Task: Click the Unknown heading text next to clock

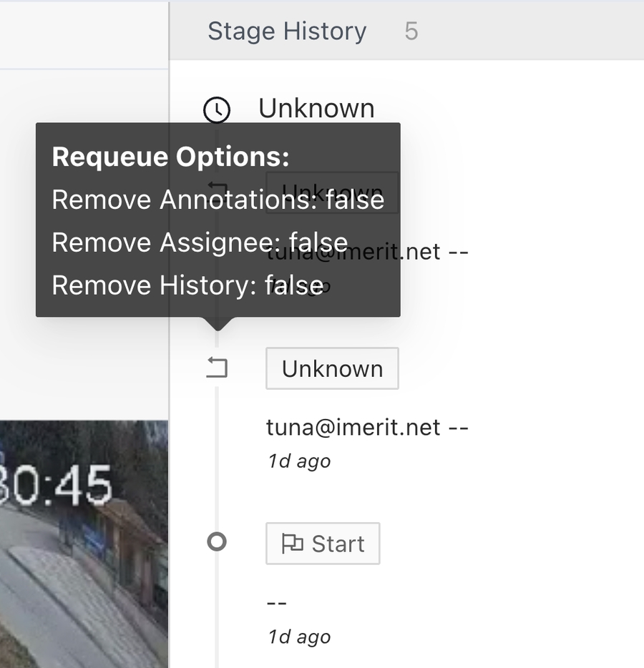Action: tap(316, 108)
